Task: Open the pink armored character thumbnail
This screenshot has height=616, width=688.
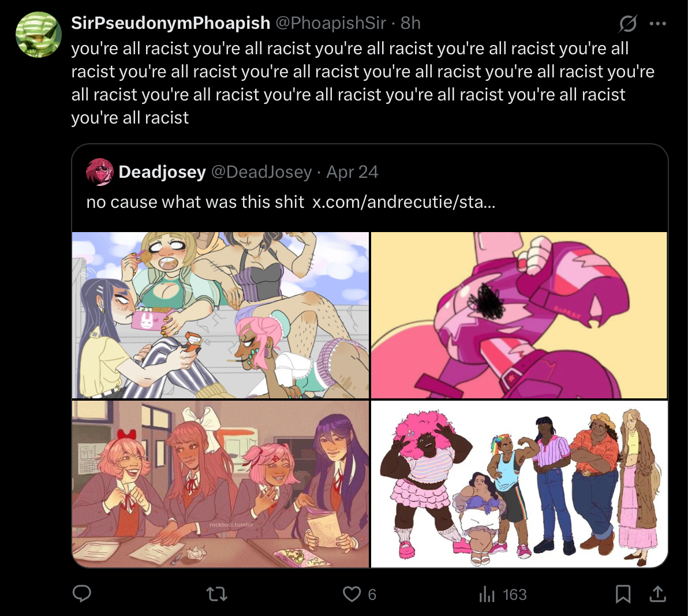Action: point(519,315)
